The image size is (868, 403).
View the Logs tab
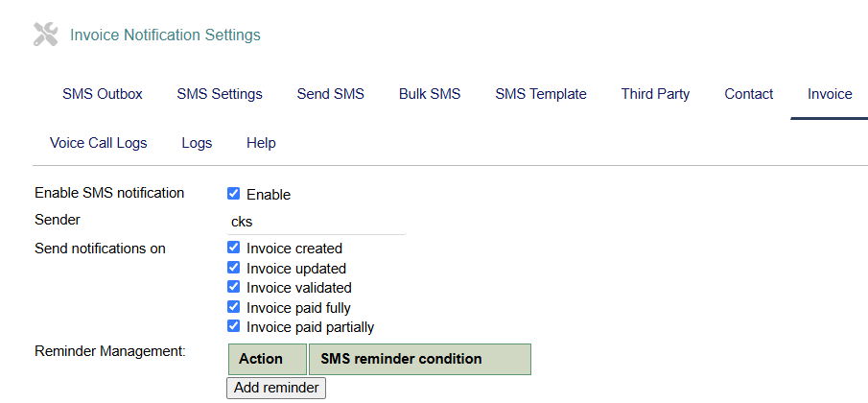197,143
